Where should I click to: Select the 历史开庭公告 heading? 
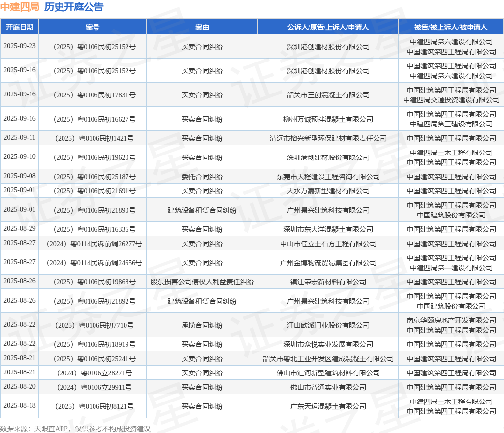click(x=74, y=7)
